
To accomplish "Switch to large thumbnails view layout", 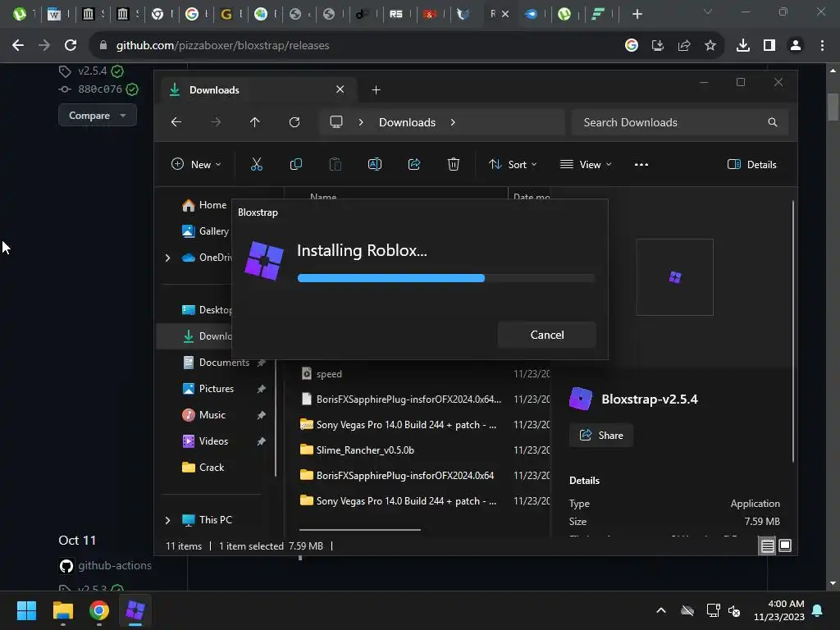I will (x=785, y=546).
